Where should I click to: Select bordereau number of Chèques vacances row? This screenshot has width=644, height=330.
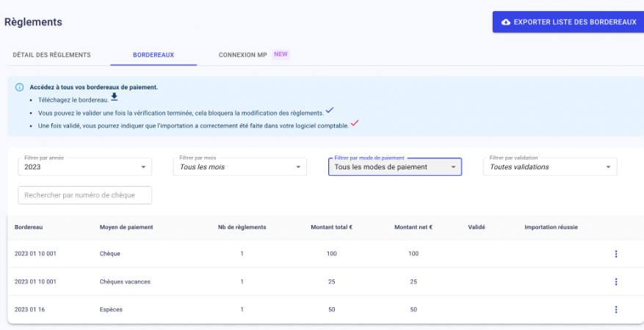[35, 282]
